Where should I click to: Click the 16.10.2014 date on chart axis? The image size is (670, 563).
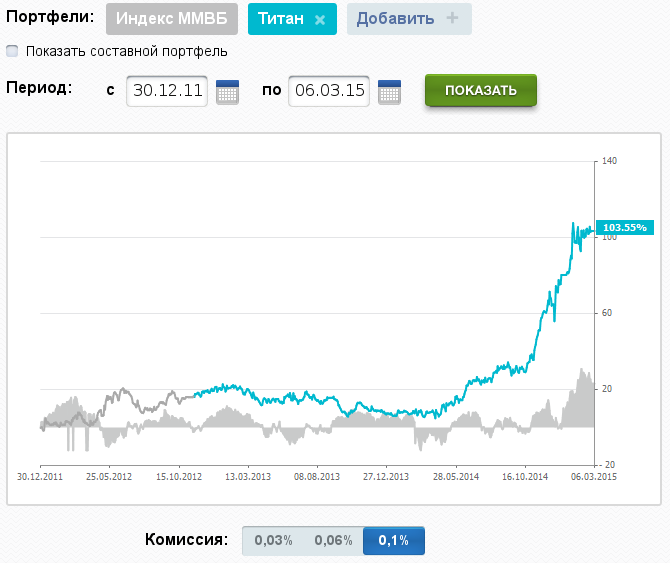[x=525, y=478]
